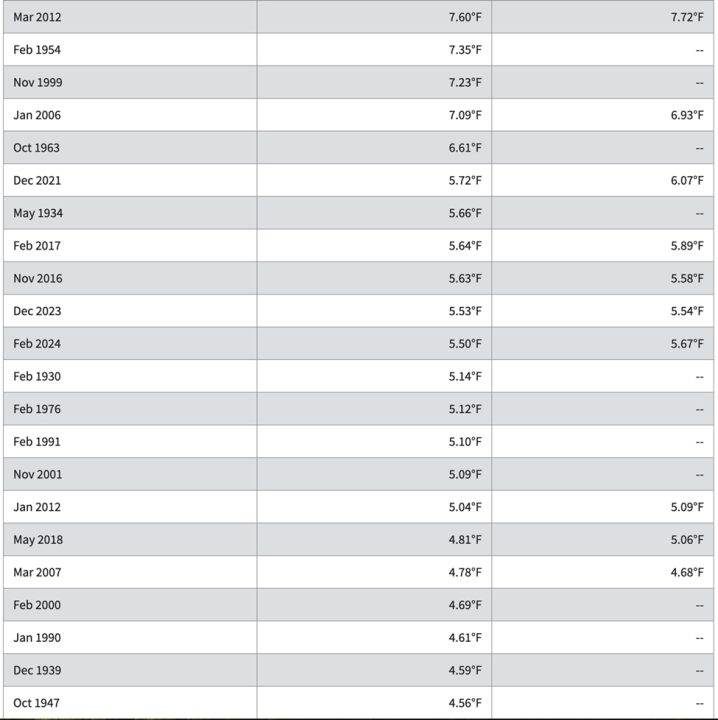Click the 6.93°F value in Jan 2006 row

click(687, 115)
